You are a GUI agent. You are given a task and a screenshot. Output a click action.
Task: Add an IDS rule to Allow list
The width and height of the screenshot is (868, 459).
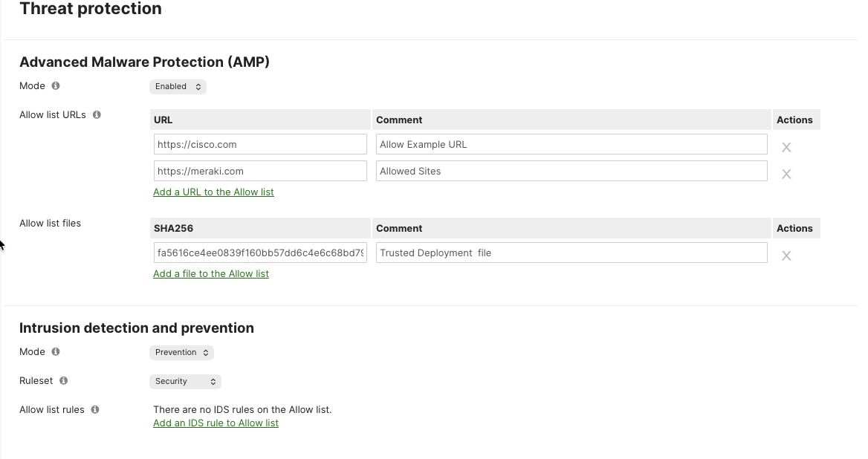point(216,423)
